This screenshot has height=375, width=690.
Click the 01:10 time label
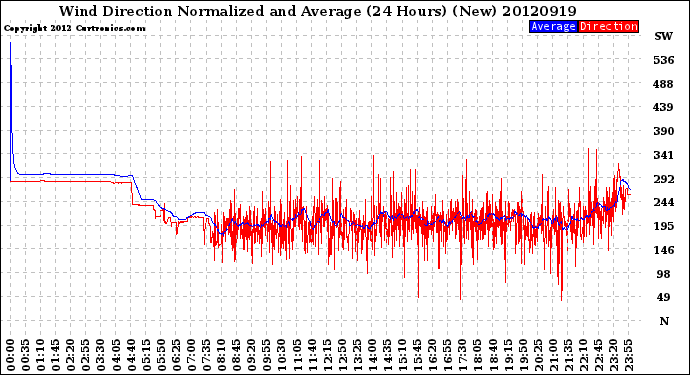point(40,355)
